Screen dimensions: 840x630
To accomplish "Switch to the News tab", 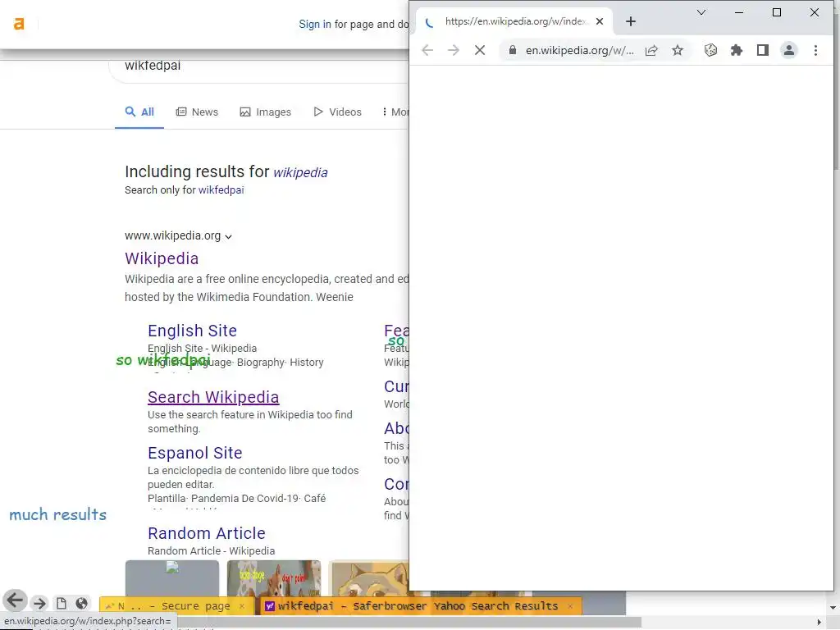I will point(197,112).
